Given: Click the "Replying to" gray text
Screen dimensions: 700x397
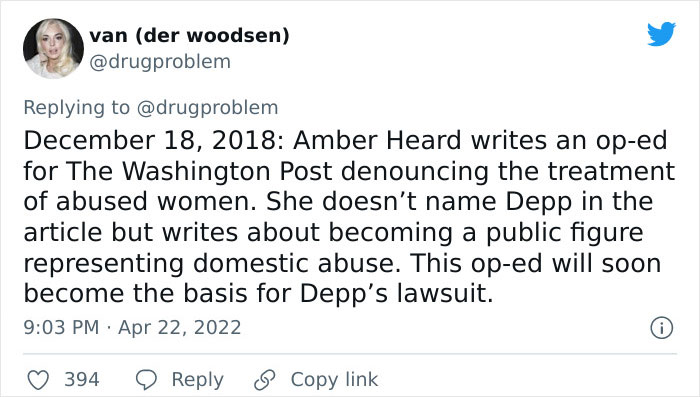Looking at the screenshot, I should click(x=77, y=108).
